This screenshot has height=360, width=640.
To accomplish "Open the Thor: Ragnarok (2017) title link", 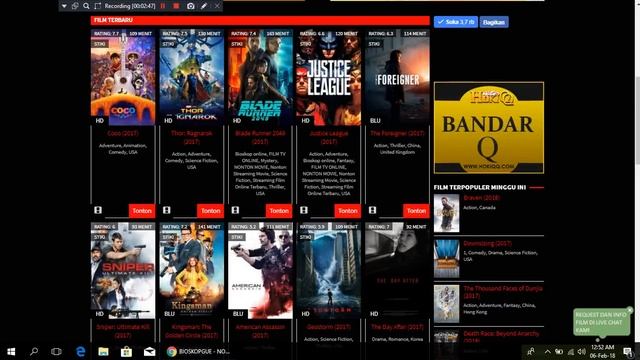I will coord(191,138).
